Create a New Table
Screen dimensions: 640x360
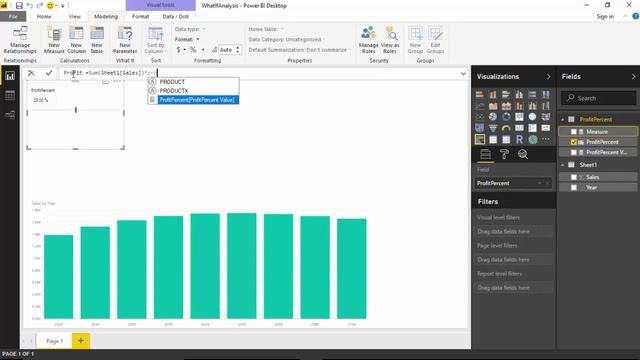(x=97, y=40)
